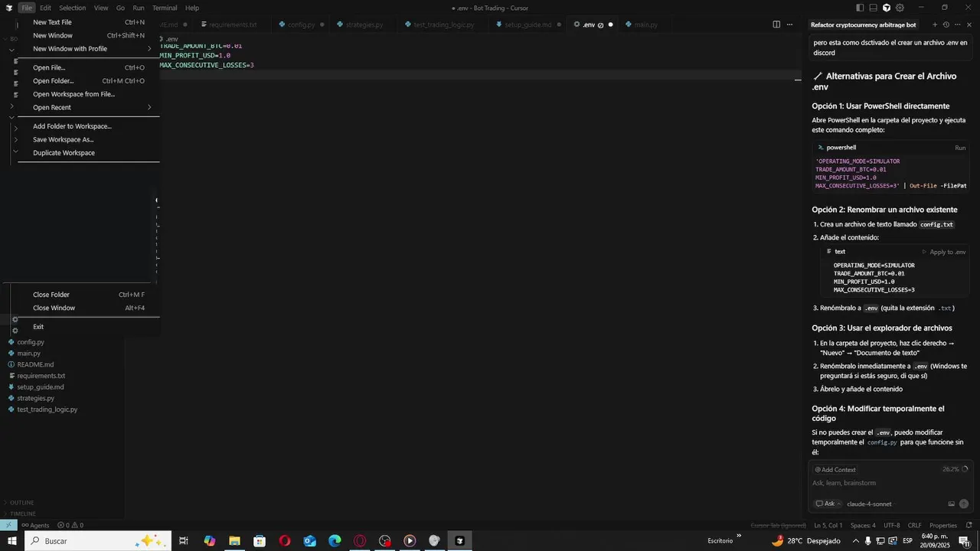The width and height of the screenshot is (980, 551).
Task: Choose New Text File from File menu
Action: point(89,22)
